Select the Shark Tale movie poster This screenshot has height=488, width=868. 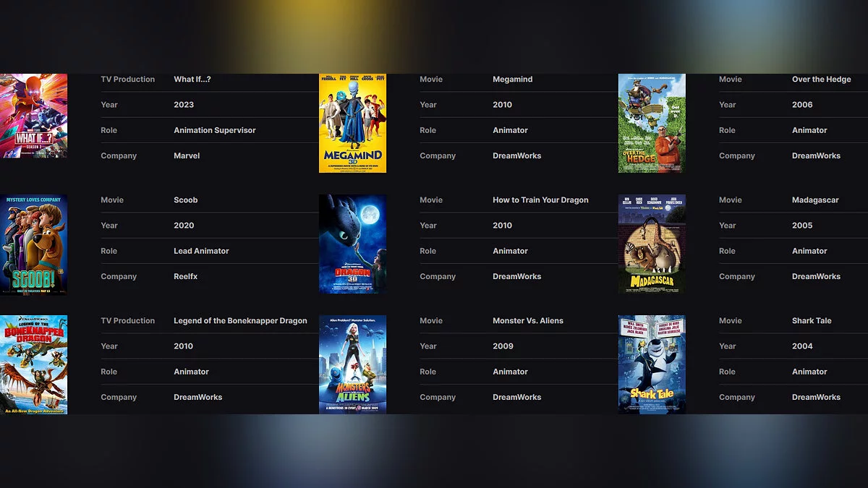(x=652, y=364)
